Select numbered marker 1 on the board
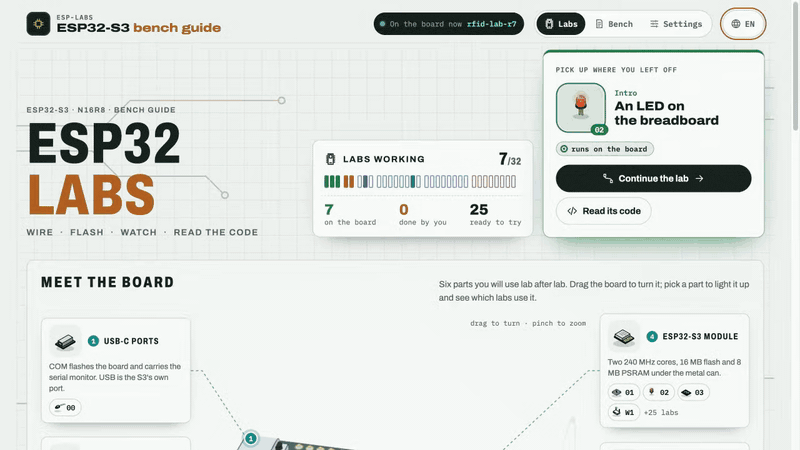800x450 pixels. [251, 438]
